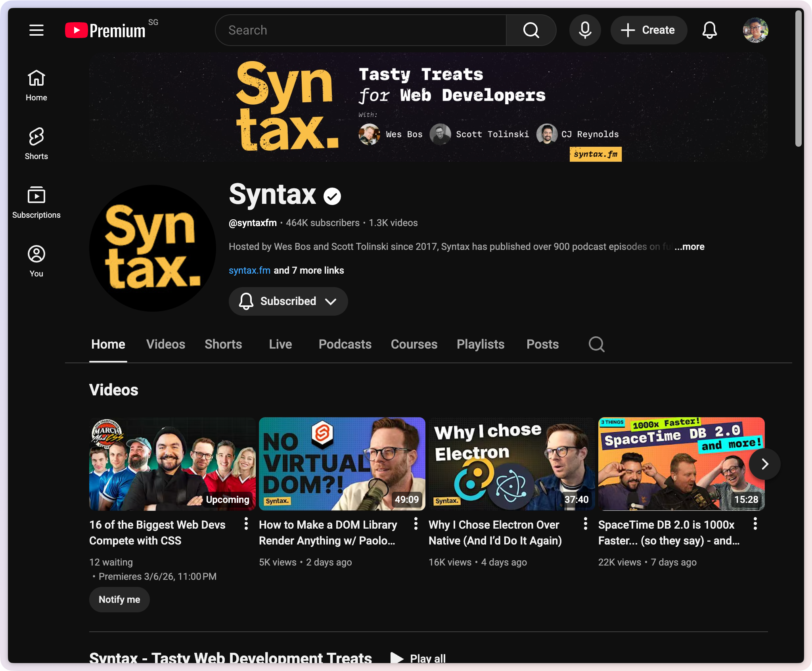Open the hamburger guide menu
812x671 pixels.
(36, 30)
